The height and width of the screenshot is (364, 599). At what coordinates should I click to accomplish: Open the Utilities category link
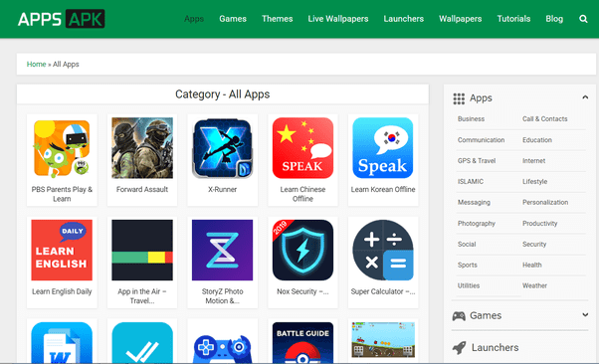pyautogui.click(x=469, y=285)
